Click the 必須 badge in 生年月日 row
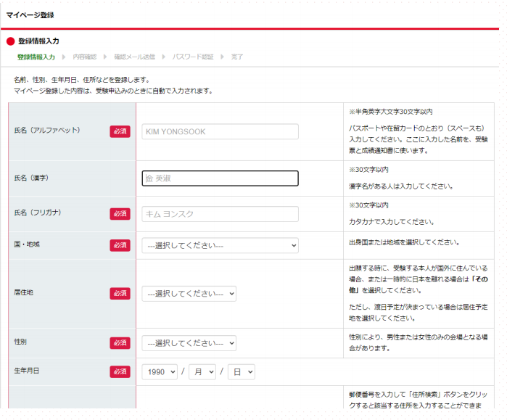The image size is (507, 420). 120,372
